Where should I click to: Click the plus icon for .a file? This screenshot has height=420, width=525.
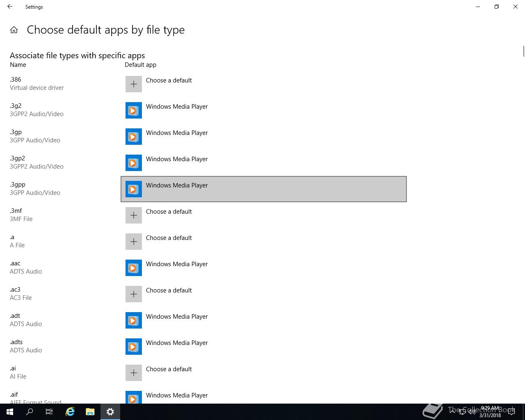(134, 242)
